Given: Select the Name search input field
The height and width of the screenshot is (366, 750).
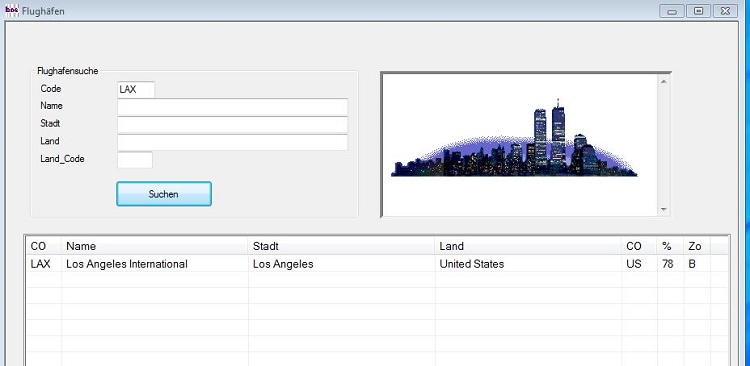Looking at the screenshot, I should (232, 107).
